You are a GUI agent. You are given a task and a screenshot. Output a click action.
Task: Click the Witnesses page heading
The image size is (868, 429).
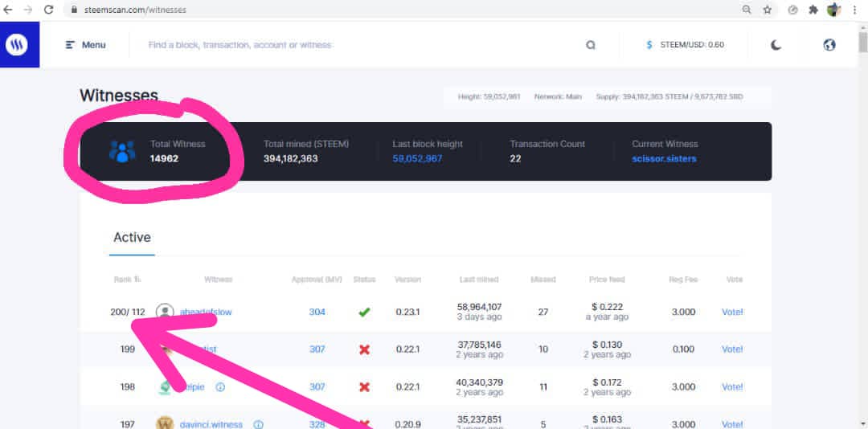[x=118, y=96]
